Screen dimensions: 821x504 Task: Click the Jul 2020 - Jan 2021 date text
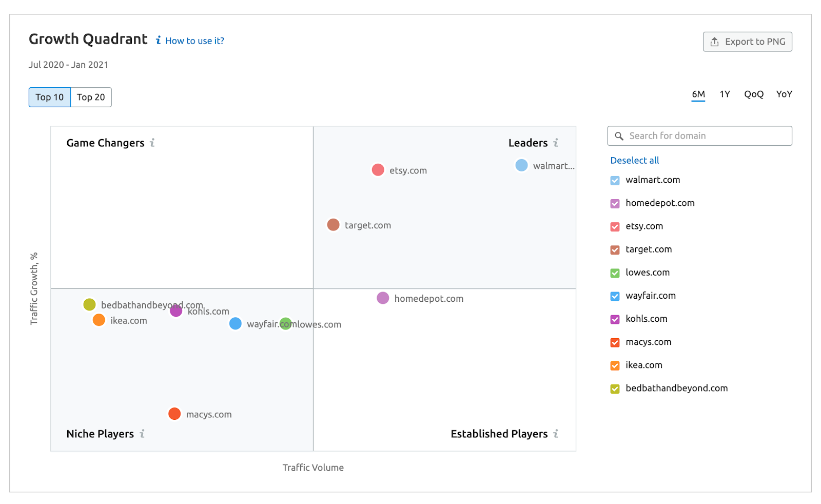(x=68, y=65)
